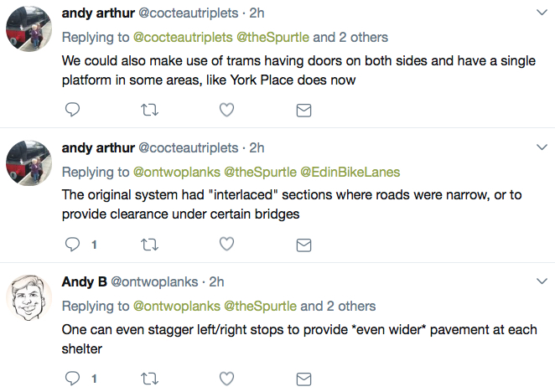Image resolution: width=555 pixels, height=392 pixels.
Task: Like Andy B's staggered stops tweet
Action: pos(226,379)
